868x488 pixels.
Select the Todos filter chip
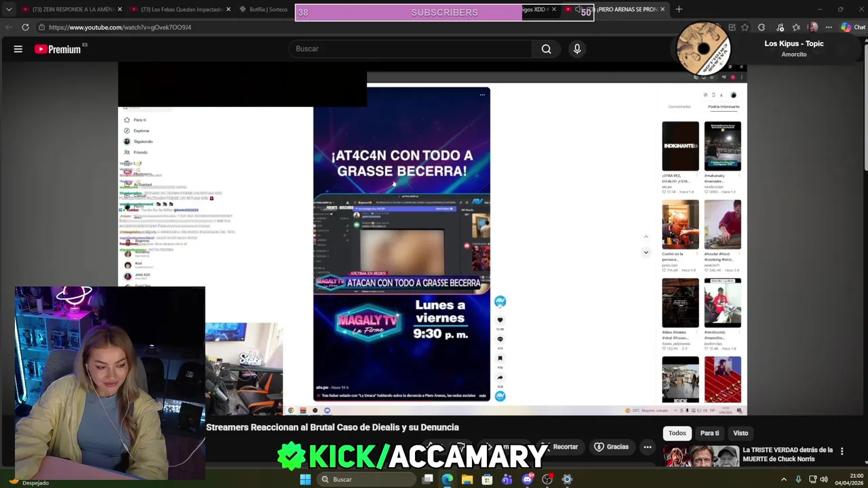(677, 433)
